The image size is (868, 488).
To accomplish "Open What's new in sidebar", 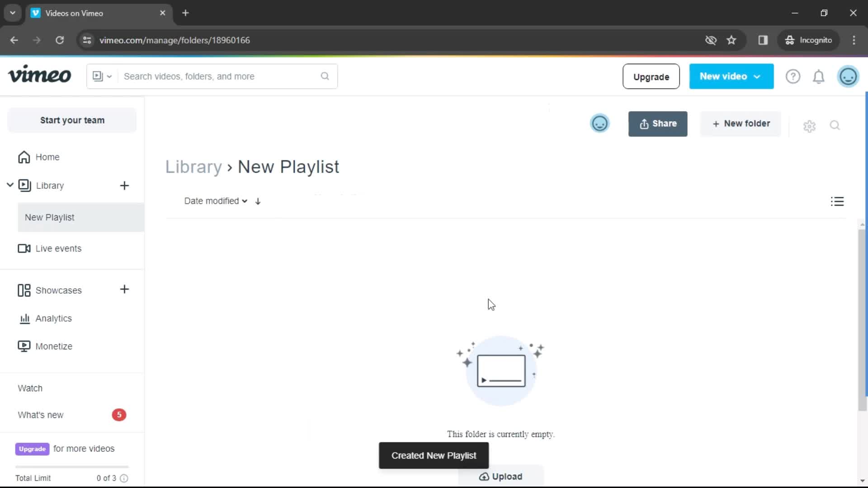I will tap(41, 415).
